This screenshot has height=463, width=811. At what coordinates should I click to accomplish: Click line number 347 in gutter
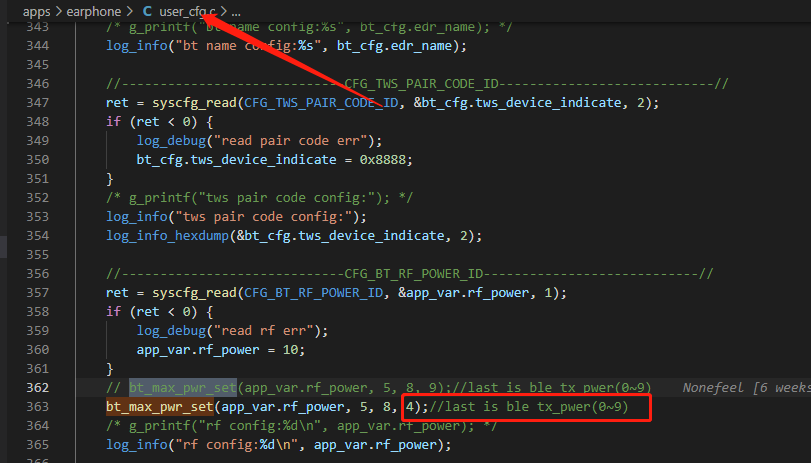click(38, 102)
